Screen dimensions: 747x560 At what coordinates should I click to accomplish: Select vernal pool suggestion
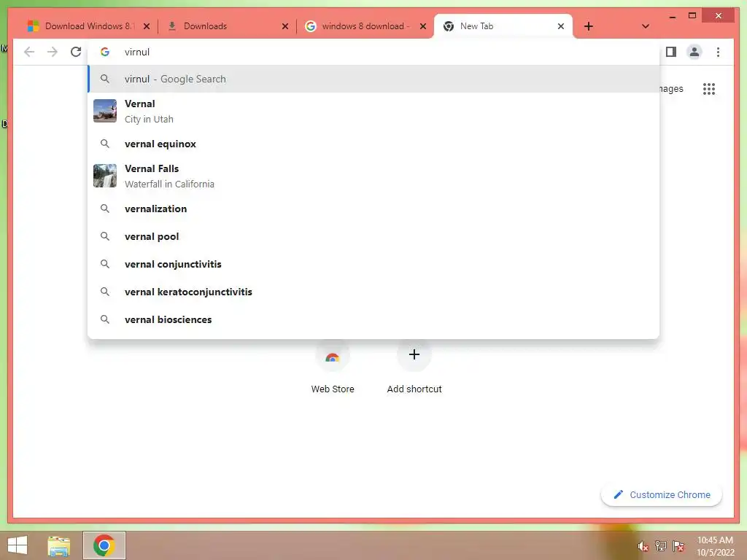(373, 236)
